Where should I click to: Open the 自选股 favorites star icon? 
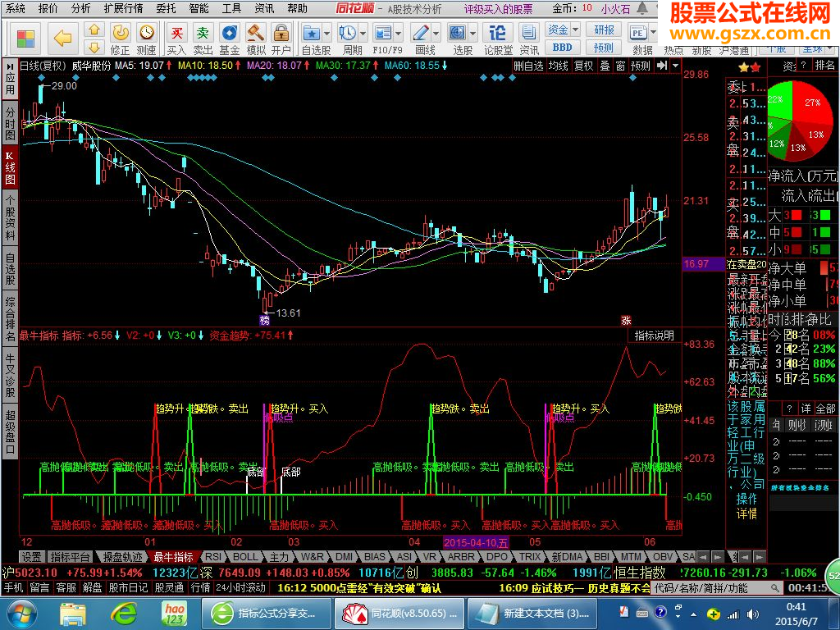click(312, 34)
